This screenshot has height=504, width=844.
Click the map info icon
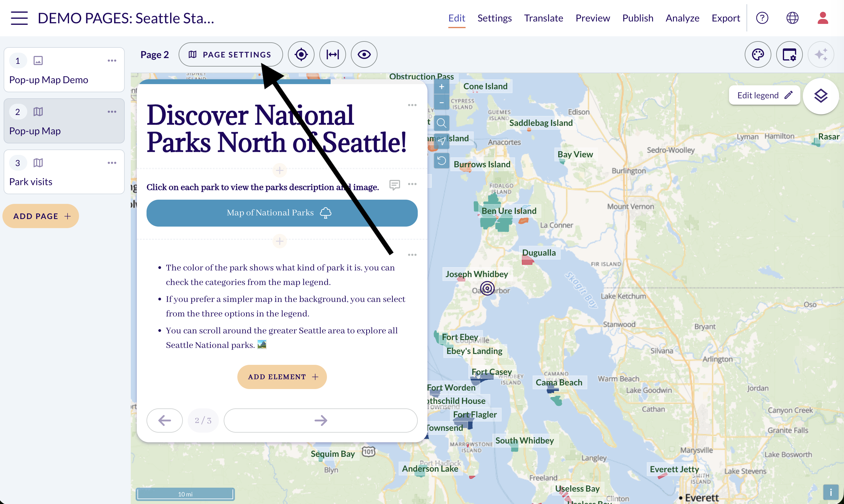tap(830, 492)
